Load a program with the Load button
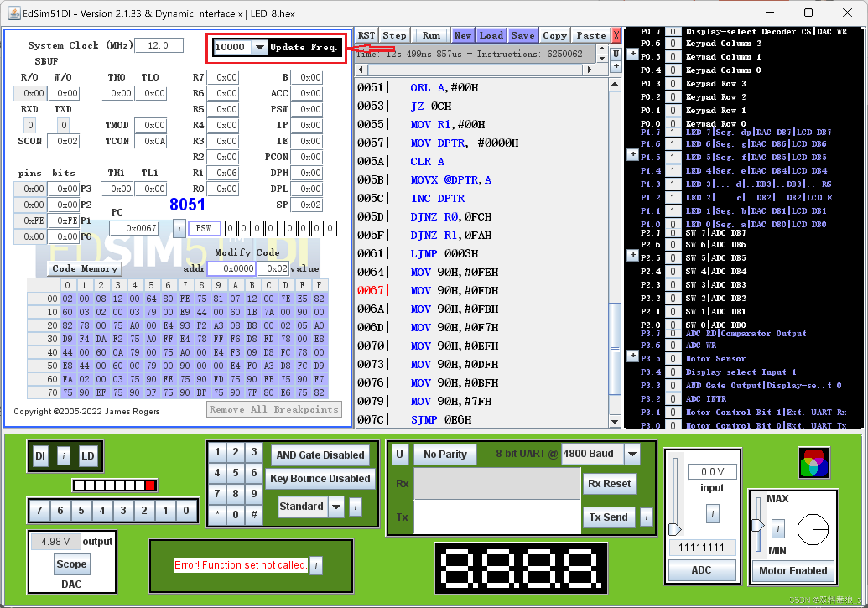 (491, 36)
